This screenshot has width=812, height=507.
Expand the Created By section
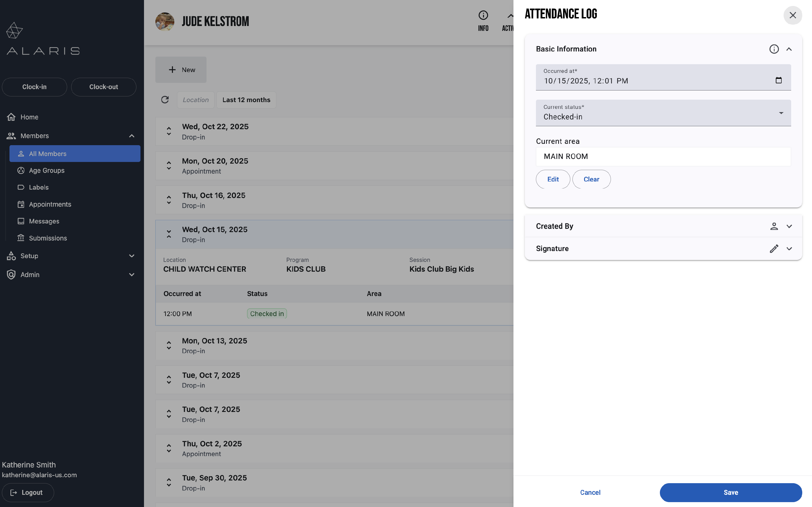click(789, 226)
